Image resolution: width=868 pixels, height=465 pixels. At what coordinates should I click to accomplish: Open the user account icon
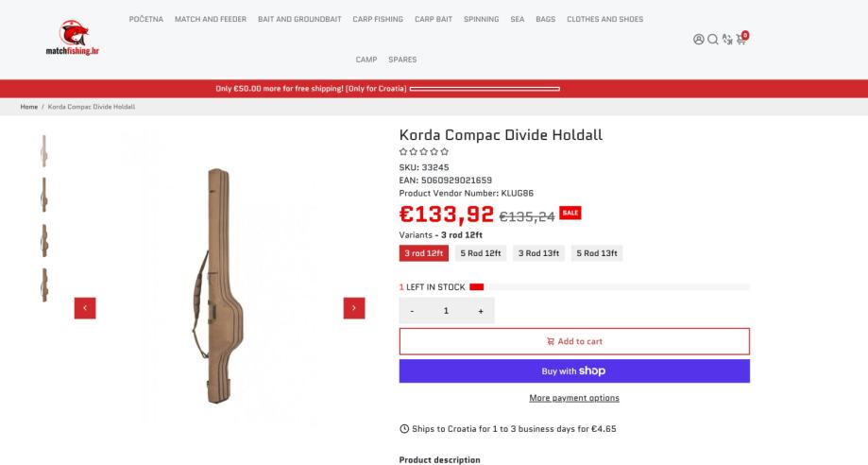tap(699, 40)
